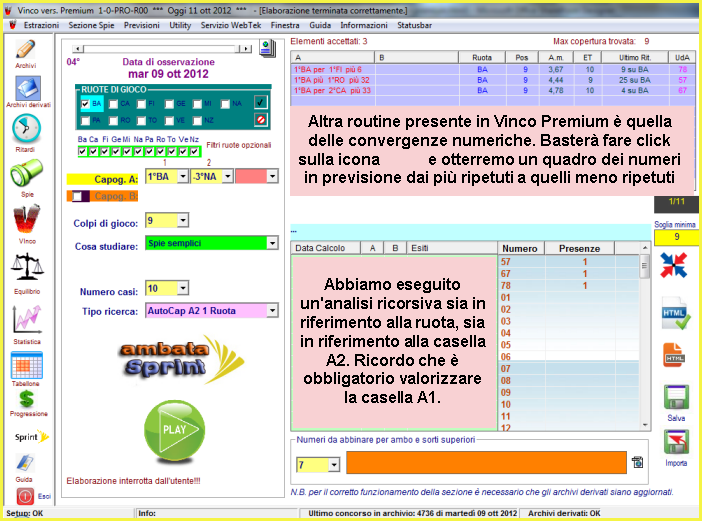Click the Numero list scrollbar down arrow
Image resolution: width=702 pixels, height=521 pixels.
(x=645, y=425)
